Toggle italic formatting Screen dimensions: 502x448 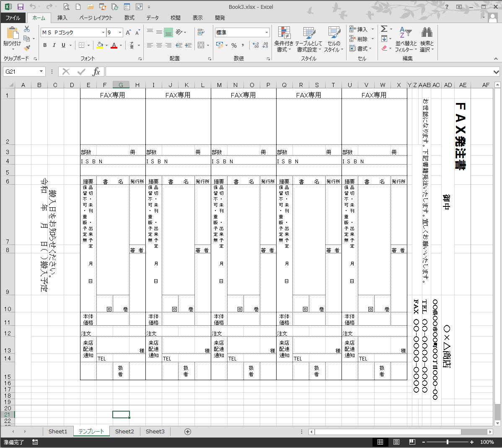click(x=54, y=45)
